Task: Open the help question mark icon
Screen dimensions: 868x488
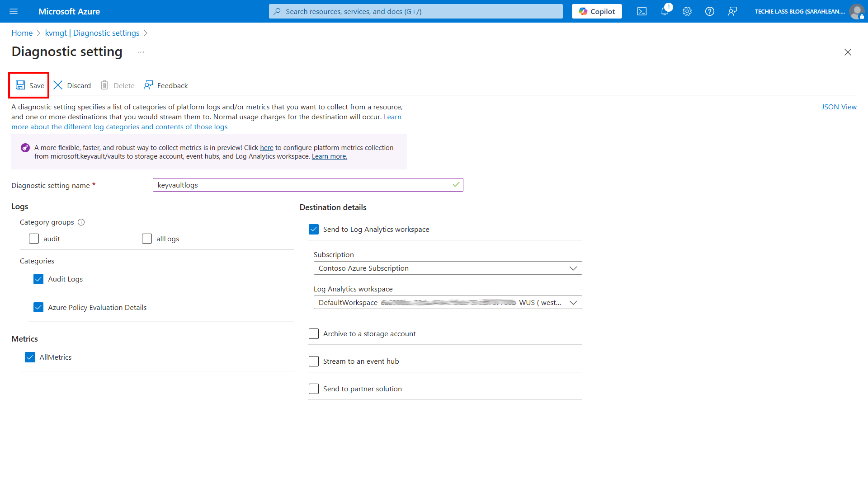Action: [709, 11]
